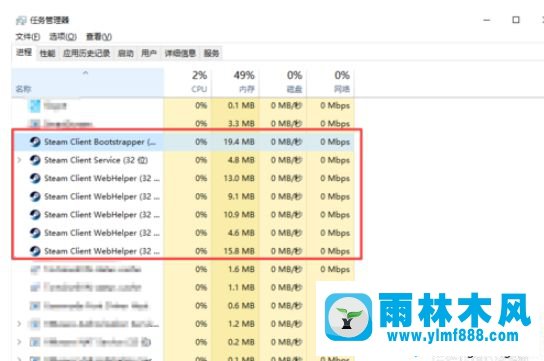This screenshot has width=544, height=361.
Task: Click the 15.8 MB memory cell
Action: pyautogui.click(x=235, y=251)
